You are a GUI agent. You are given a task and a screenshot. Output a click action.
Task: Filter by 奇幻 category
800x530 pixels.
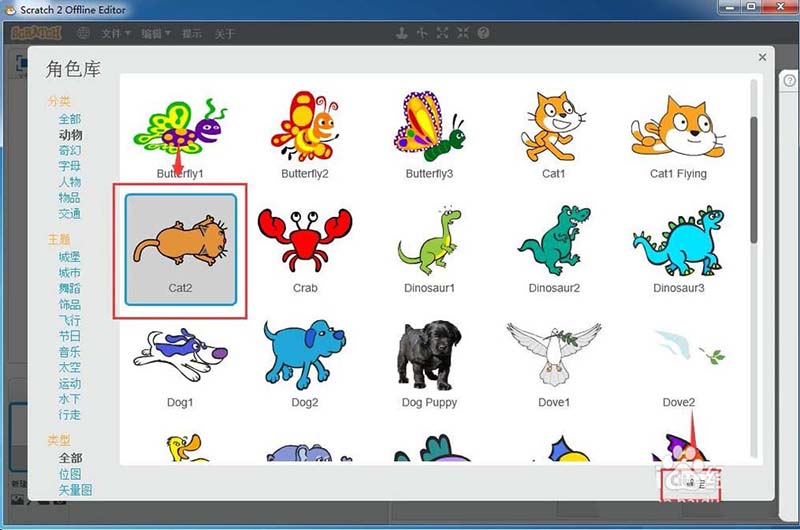70,150
